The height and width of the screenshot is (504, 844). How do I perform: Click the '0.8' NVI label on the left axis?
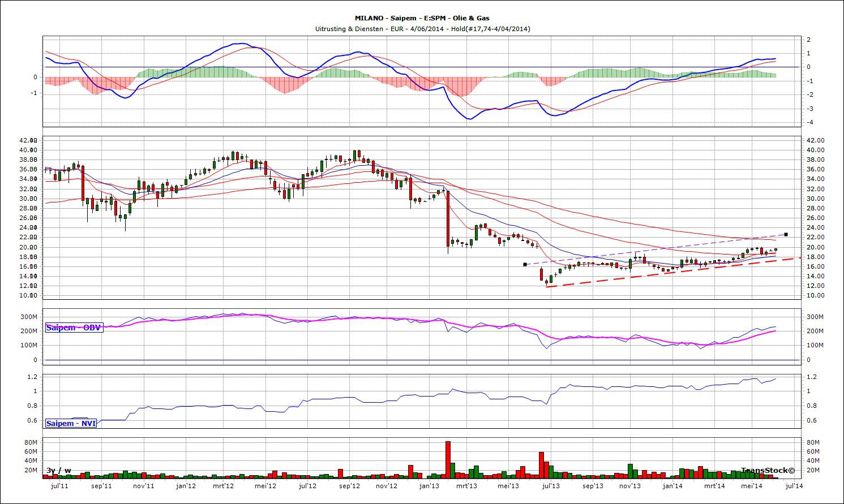pyautogui.click(x=33, y=406)
